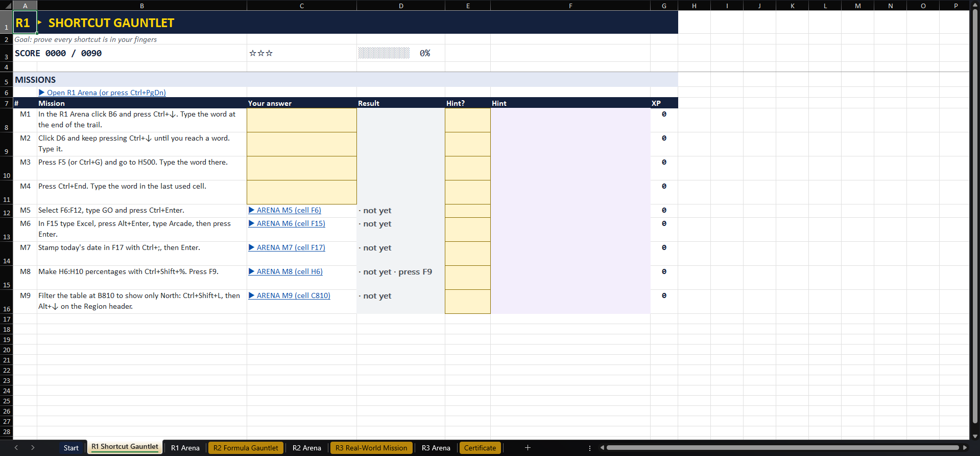980x456 pixels.
Task: Select row 17 header
Action: (7, 319)
